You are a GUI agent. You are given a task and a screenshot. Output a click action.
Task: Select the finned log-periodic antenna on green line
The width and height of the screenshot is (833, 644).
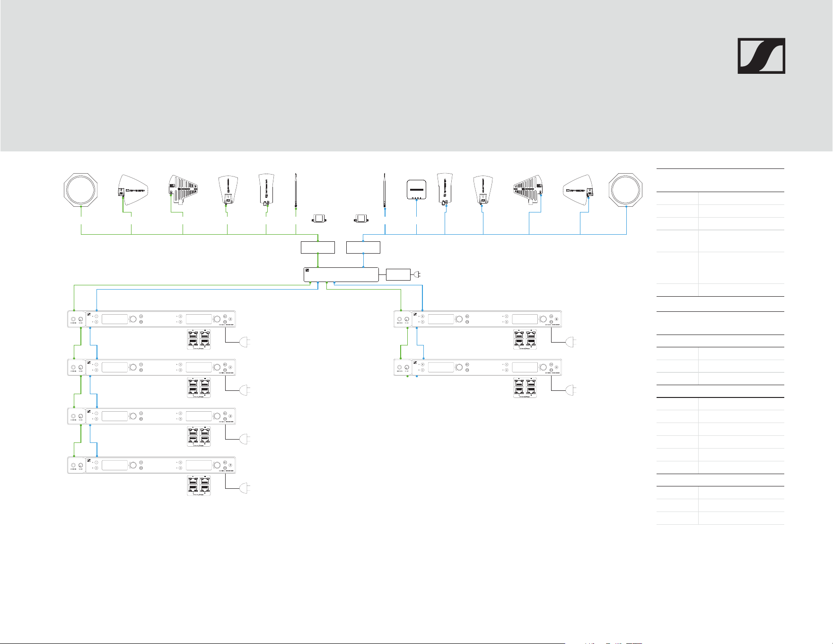point(183,190)
